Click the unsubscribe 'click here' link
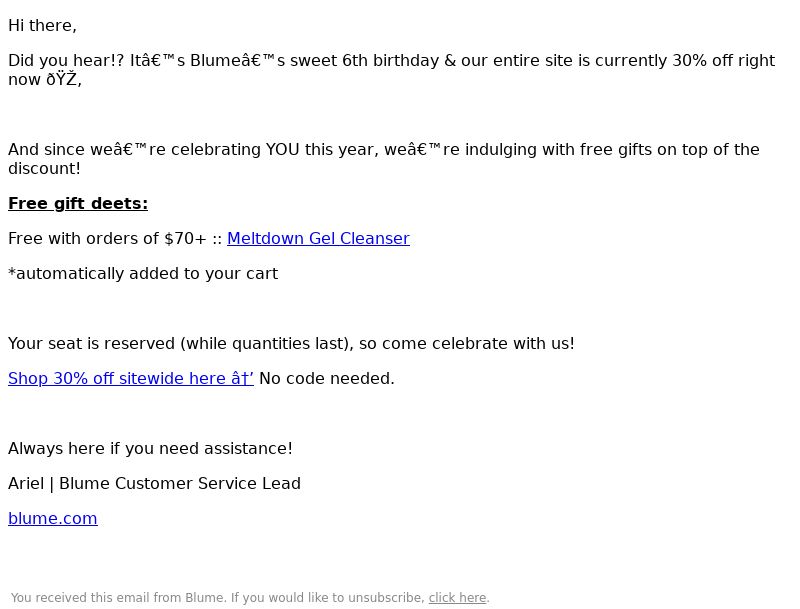 457,597
